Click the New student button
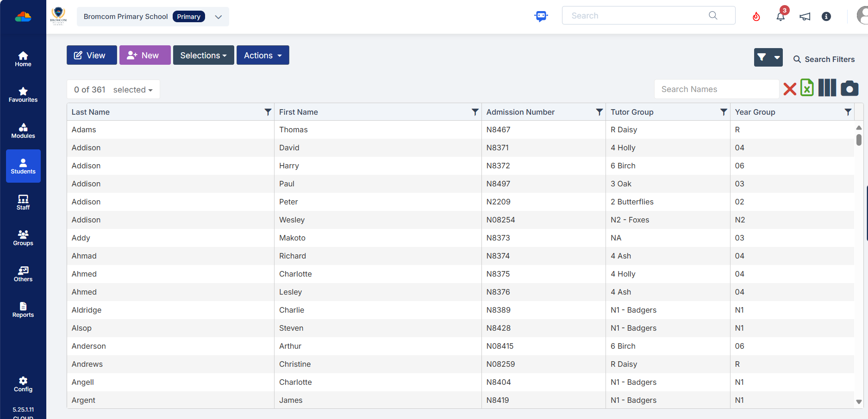 click(x=145, y=55)
